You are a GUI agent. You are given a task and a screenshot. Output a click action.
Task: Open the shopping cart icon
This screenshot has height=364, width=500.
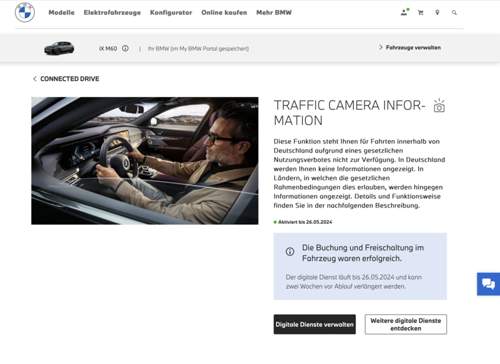point(421,13)
